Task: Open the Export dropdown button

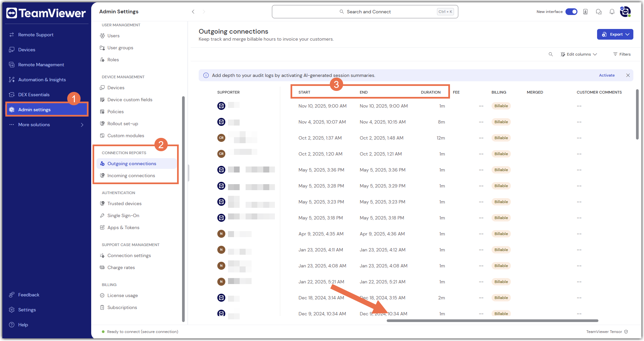Action: 615,34
